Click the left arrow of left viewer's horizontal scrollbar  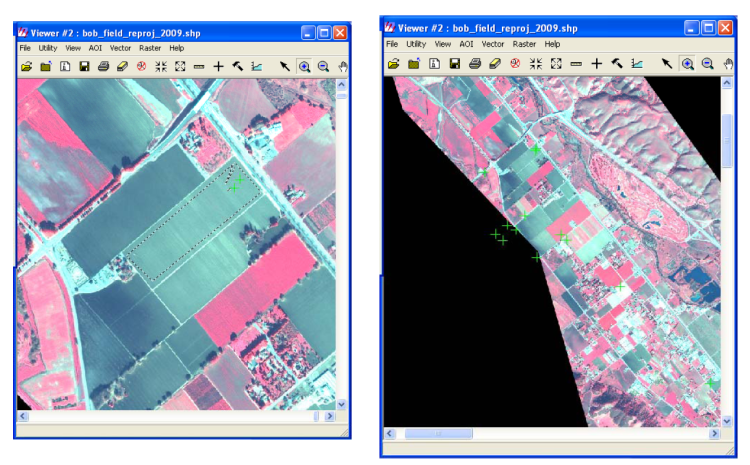tap(22, 416)
